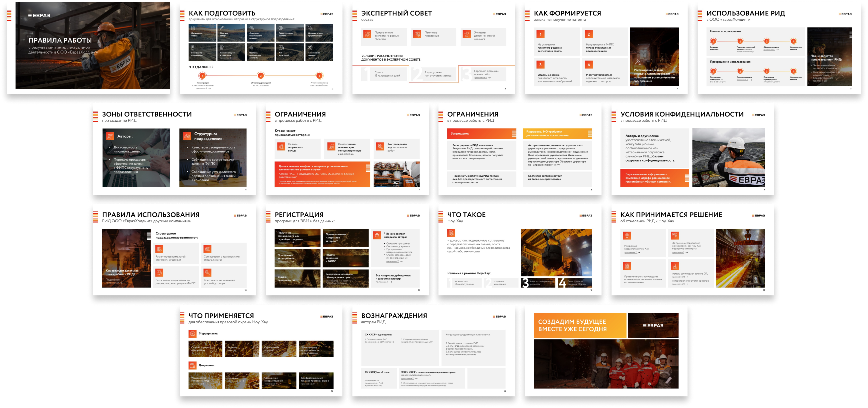Click the 'ИСПОЛЬЗОВАНИЕ РИД' slide title
868x408 pixels.
click(x=746, y=13)
